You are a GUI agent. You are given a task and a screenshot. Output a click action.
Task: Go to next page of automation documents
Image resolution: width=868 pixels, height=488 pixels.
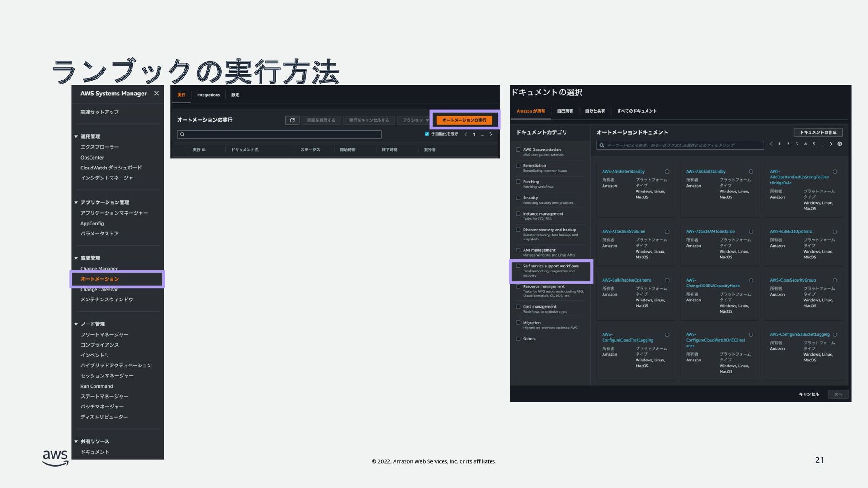pyautogui.click(x=831, y=144)
